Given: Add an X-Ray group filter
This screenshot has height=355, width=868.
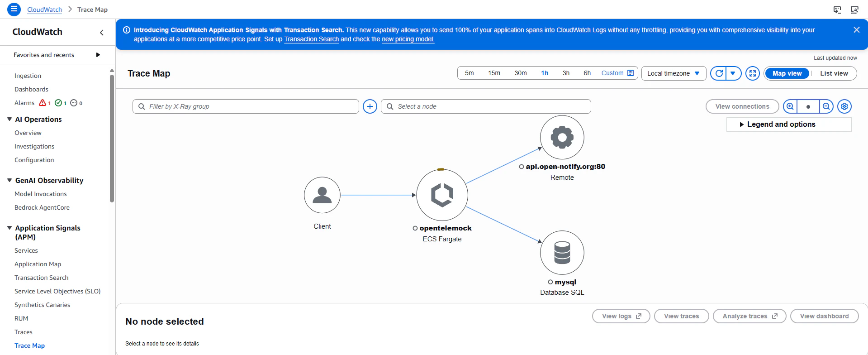Looking at the screenshot, I should (x=370, y=106).
